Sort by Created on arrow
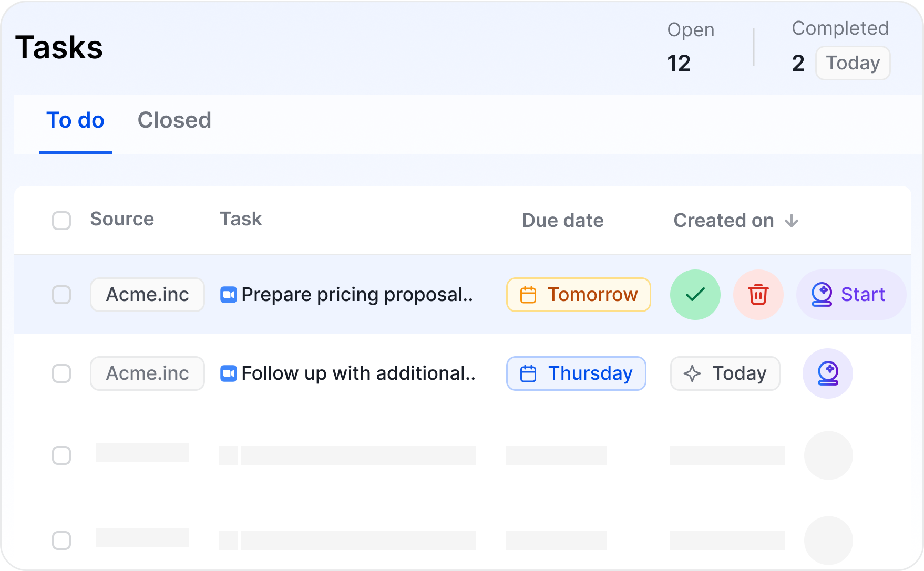Screen dimensions: 924x571 [791, 221]
